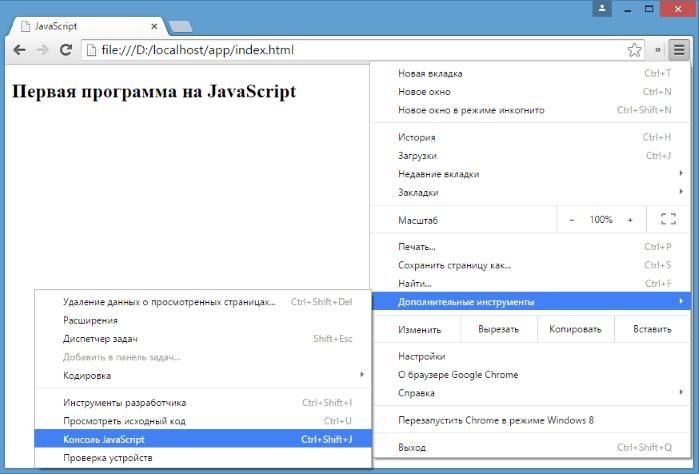The height and width of the screenshot is (474, 699).
Task: Click the user profile icon in title bar
Action: [602, 8]
